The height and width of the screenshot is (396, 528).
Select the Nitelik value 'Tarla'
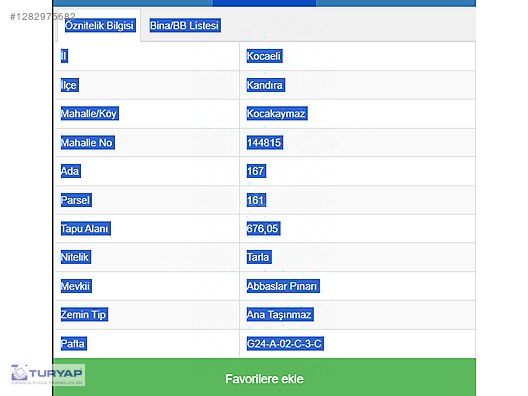259,257
